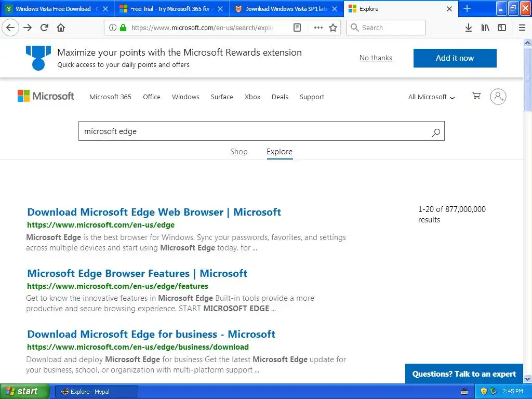
Task: Expand the All Microsoft dropdown
Action: click(x=431, y=97)
